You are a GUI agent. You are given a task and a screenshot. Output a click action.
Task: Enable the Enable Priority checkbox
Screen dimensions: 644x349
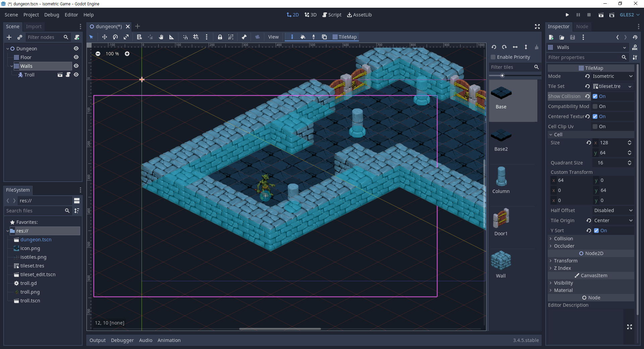493,57
